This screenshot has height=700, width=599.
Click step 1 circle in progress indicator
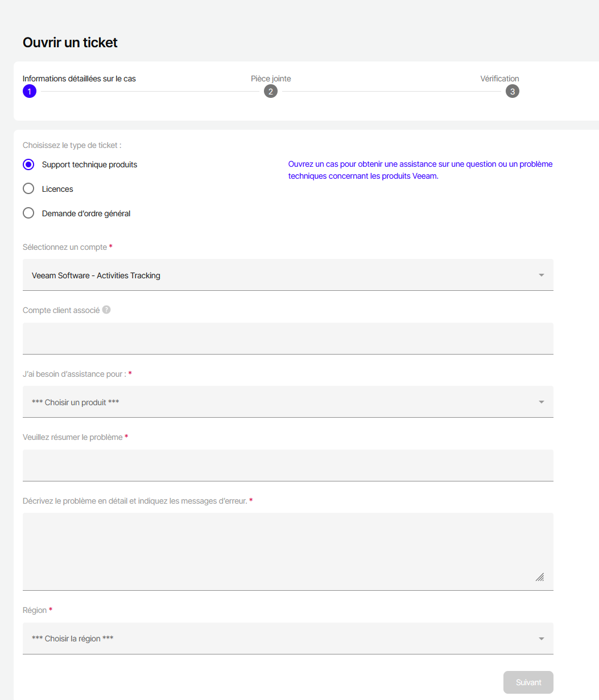pos(30,91)
